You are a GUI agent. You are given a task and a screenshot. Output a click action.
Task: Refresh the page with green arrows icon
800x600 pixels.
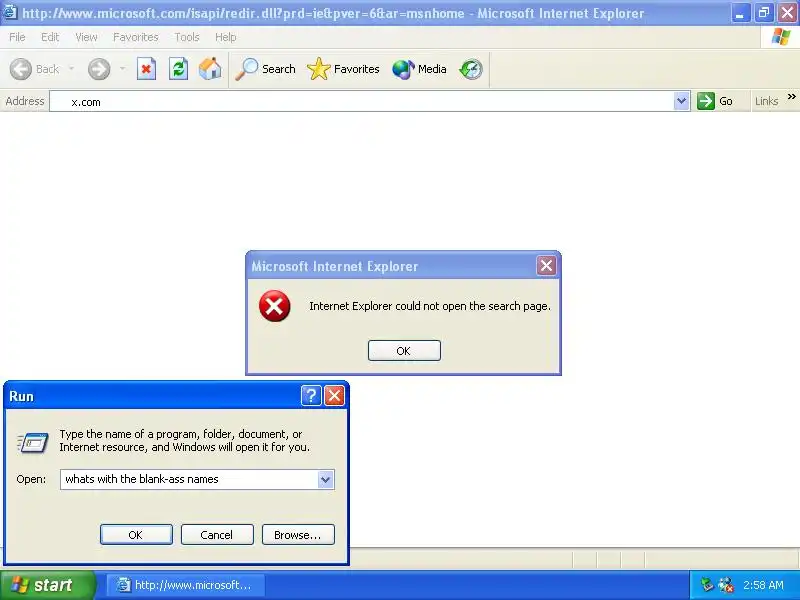coord(178,69)
